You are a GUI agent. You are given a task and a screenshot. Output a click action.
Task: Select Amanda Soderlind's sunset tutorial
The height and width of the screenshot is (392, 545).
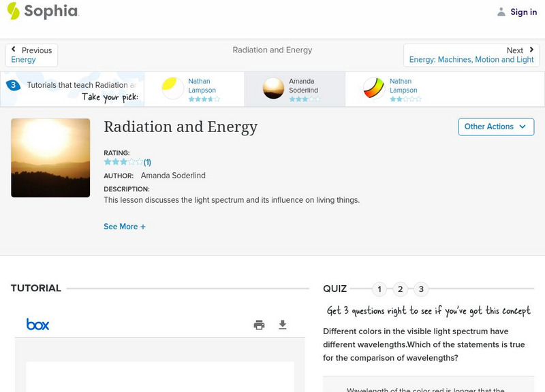295,89
